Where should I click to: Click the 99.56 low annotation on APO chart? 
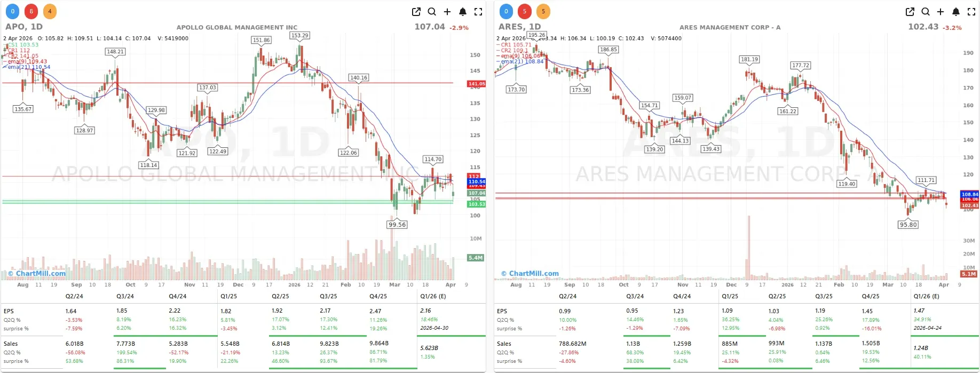click(397, 225)
